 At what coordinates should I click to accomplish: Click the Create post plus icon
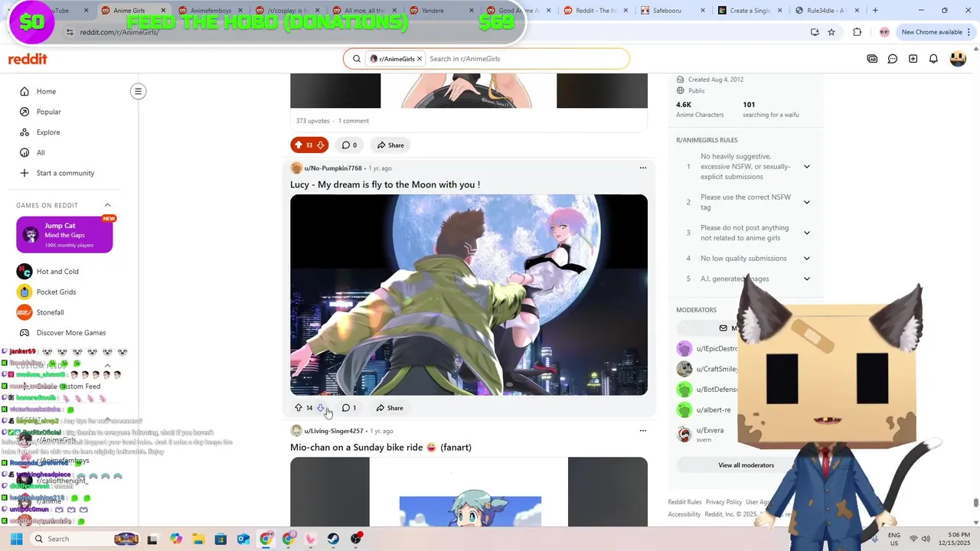(x=913, y=59)
